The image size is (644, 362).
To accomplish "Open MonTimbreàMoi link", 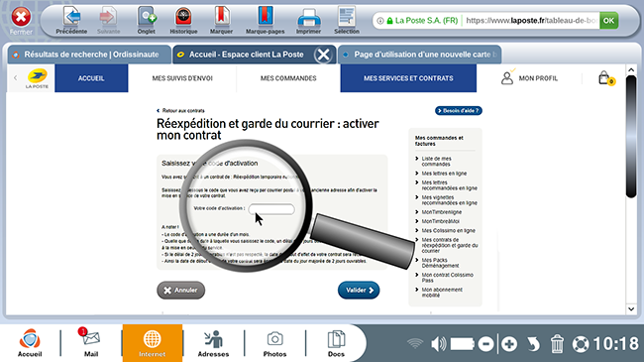I will click(x=440, y=221).
